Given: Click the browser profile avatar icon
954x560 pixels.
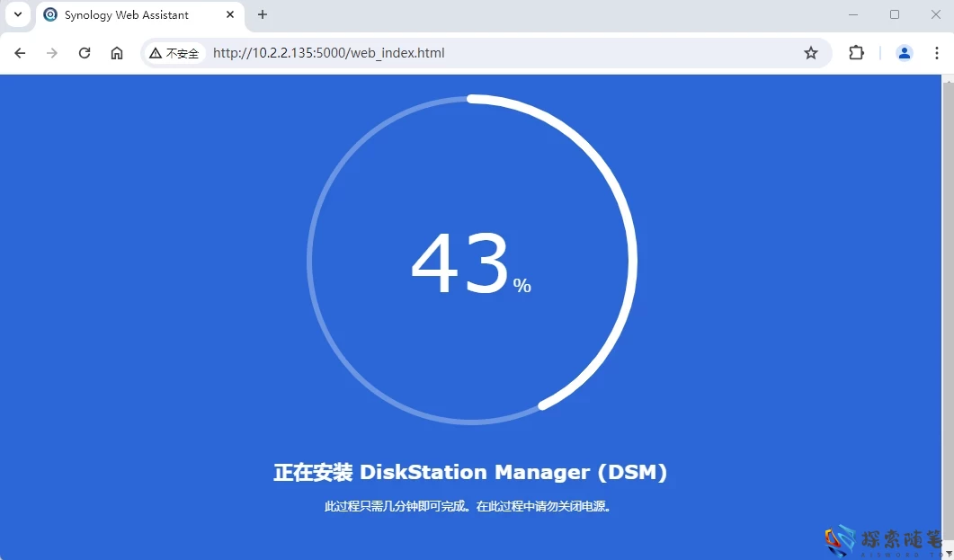Looking at the screenshot, I should 904,53.
